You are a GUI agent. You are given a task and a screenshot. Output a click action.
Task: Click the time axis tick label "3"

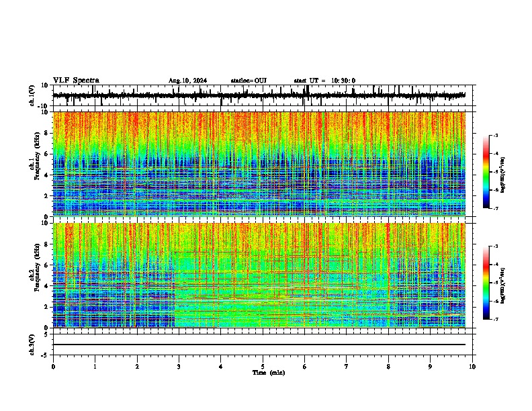(x=179, y=367)
